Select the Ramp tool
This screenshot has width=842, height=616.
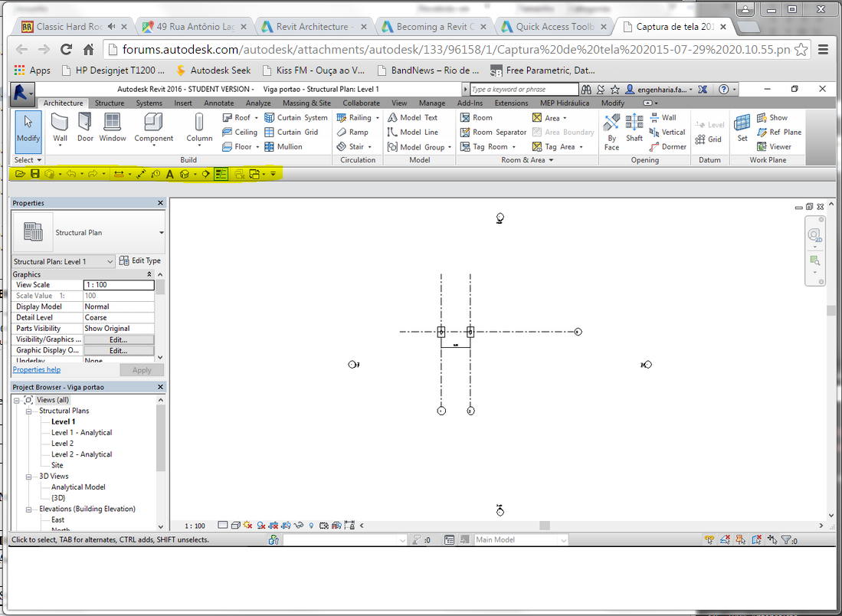(352, 132)
